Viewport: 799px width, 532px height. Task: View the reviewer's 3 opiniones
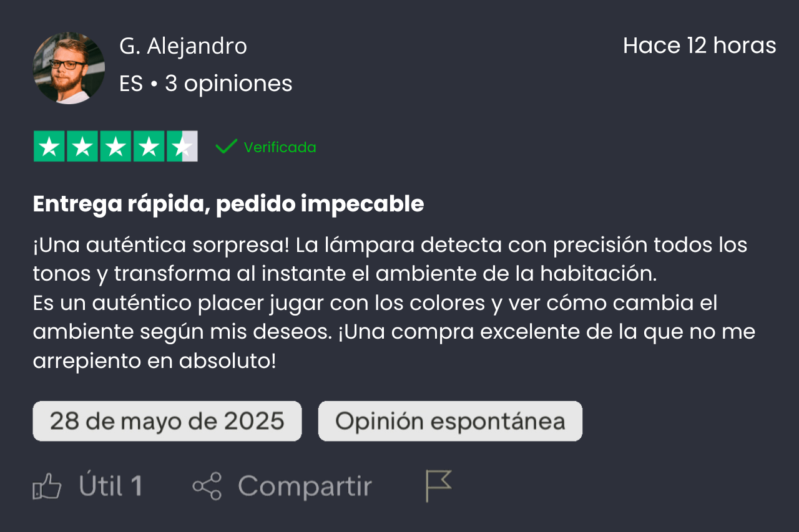pos(228,84)
